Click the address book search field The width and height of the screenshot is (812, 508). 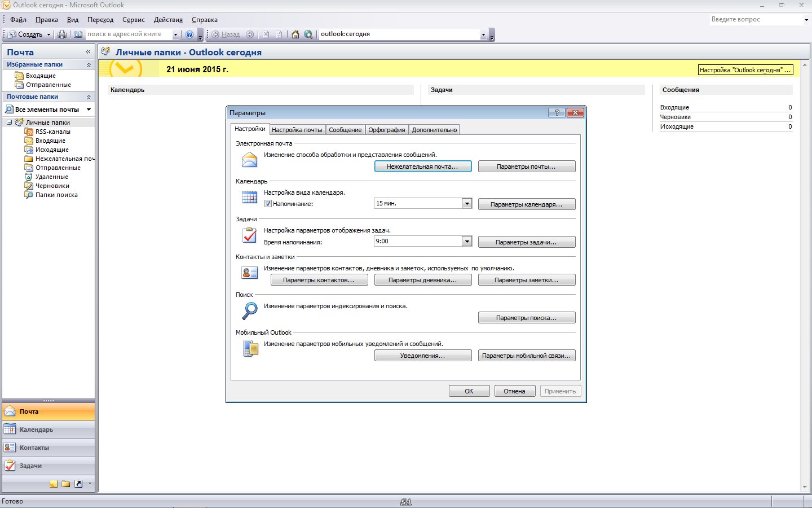coord(129,34)
